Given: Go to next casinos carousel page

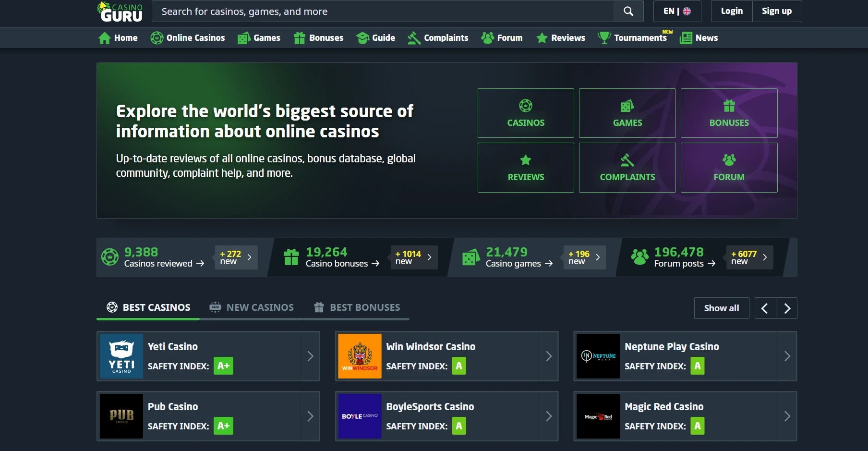Looking at the screenshot, I should (x=787, y=308).
